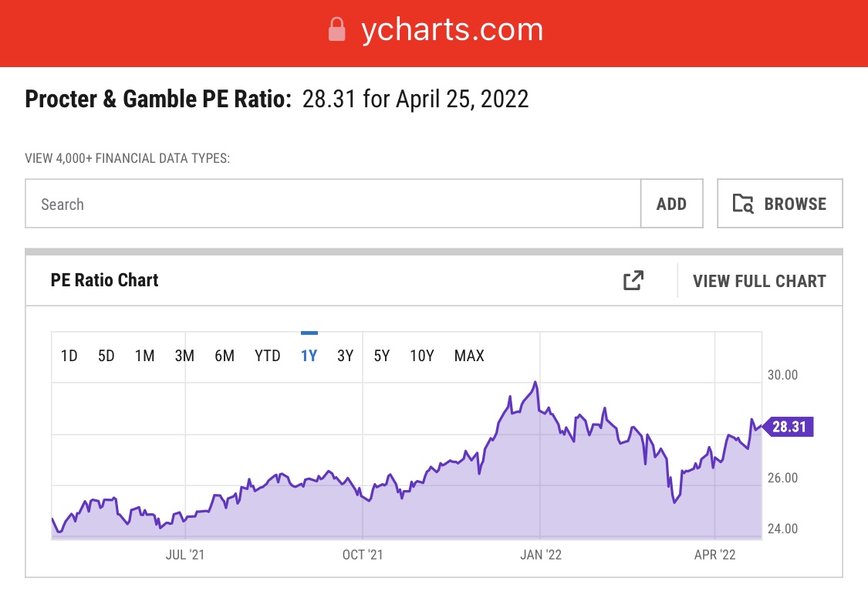Display the MAX time range
This screenshot has width=868, height=595.
tap(469, 356)
